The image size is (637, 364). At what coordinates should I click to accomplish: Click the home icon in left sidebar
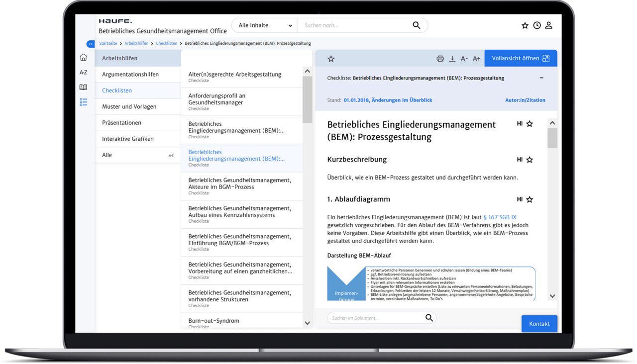point(83,58)
